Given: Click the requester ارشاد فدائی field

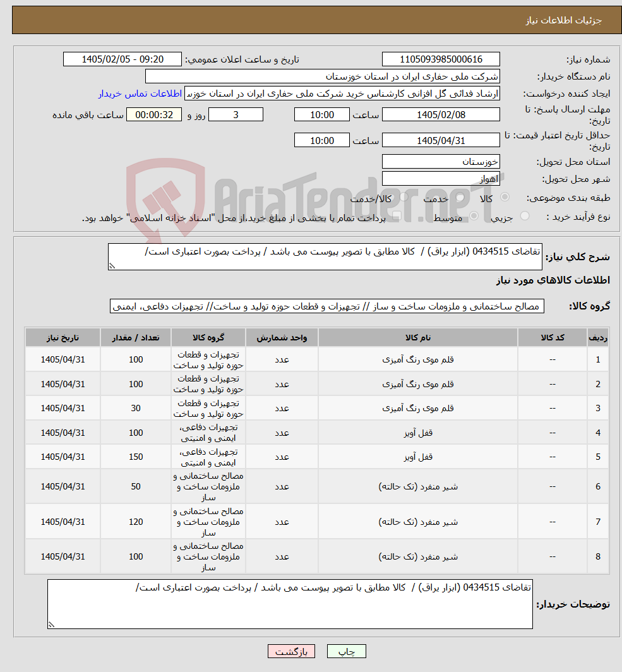Looking at the screenshot, I should pyautogui.click(x=342, y=93).
